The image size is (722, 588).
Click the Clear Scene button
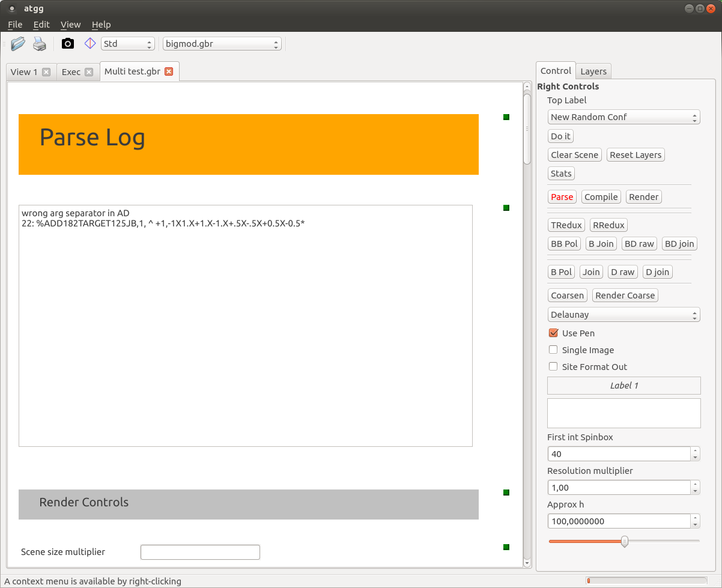(575, 155)
